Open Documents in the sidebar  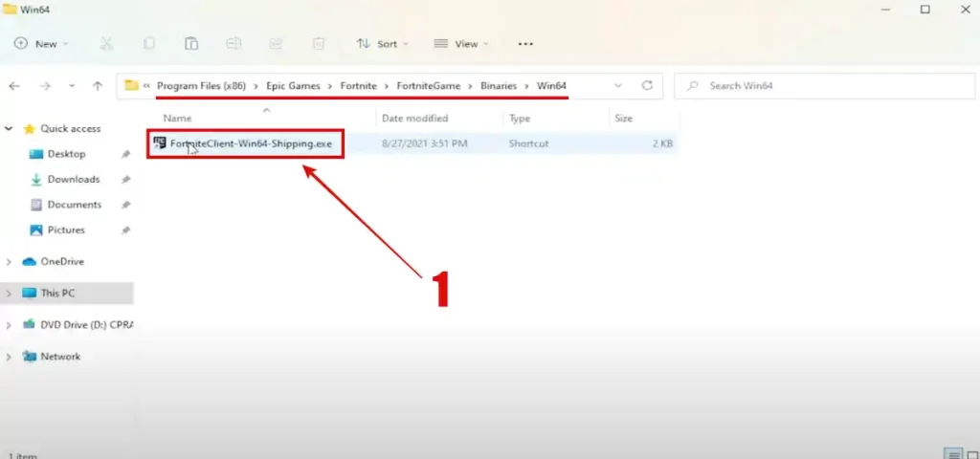tap(74, 205)
